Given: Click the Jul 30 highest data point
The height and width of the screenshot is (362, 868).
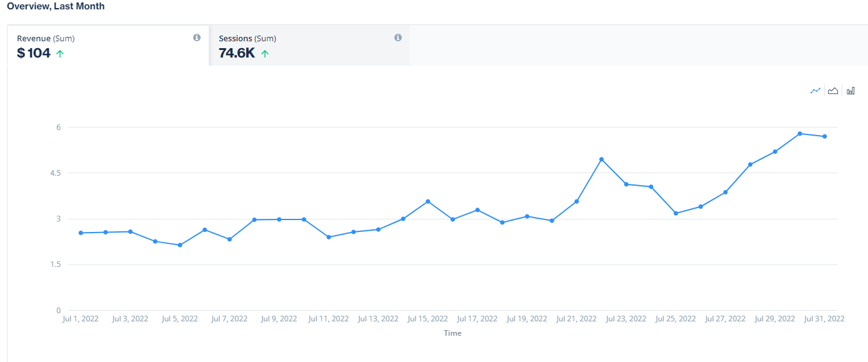Looking at the screenshot, I should [800, 133].
